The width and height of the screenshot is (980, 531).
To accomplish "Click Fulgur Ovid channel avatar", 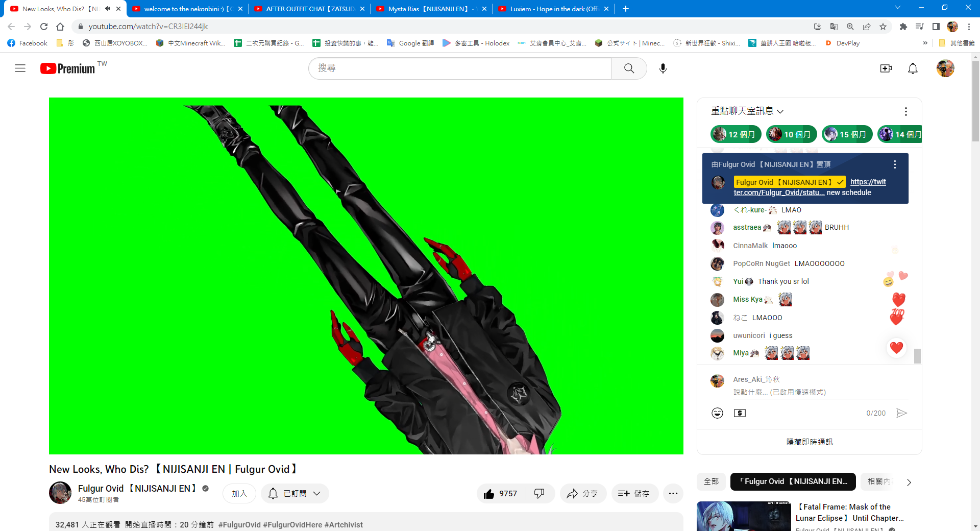I will click(x=60, y=493).
